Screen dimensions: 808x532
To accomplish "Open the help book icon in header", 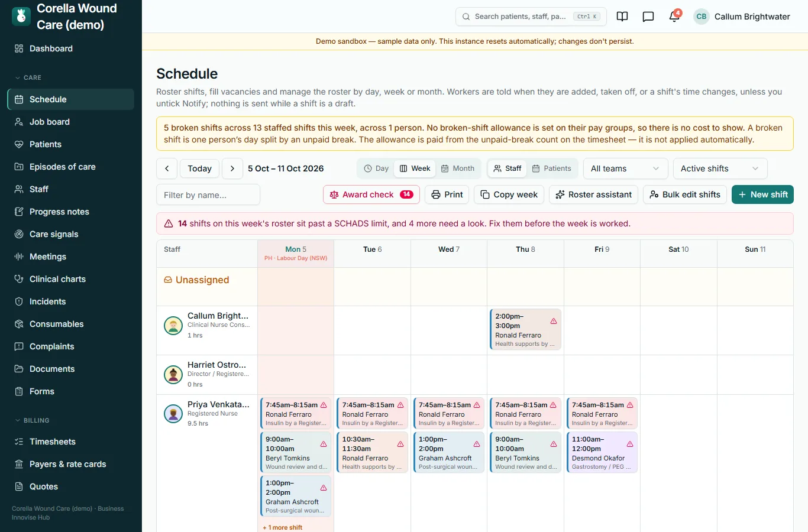I will 622,17.
